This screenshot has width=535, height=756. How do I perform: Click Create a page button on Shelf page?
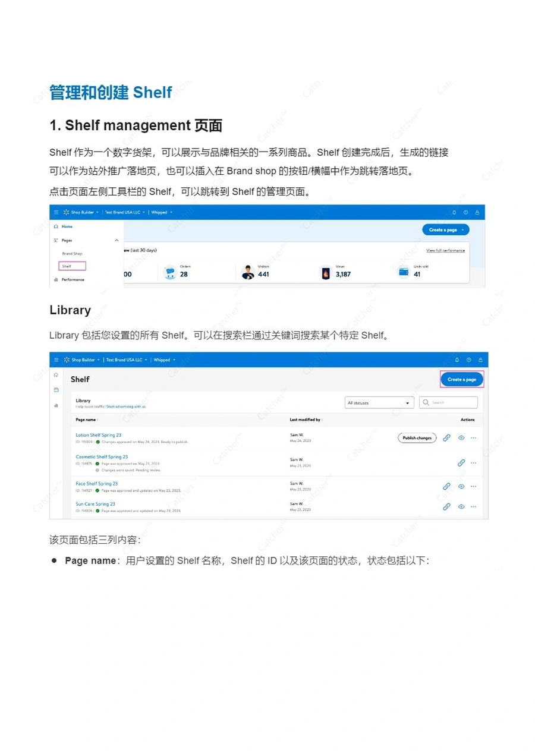coord(462,379)
